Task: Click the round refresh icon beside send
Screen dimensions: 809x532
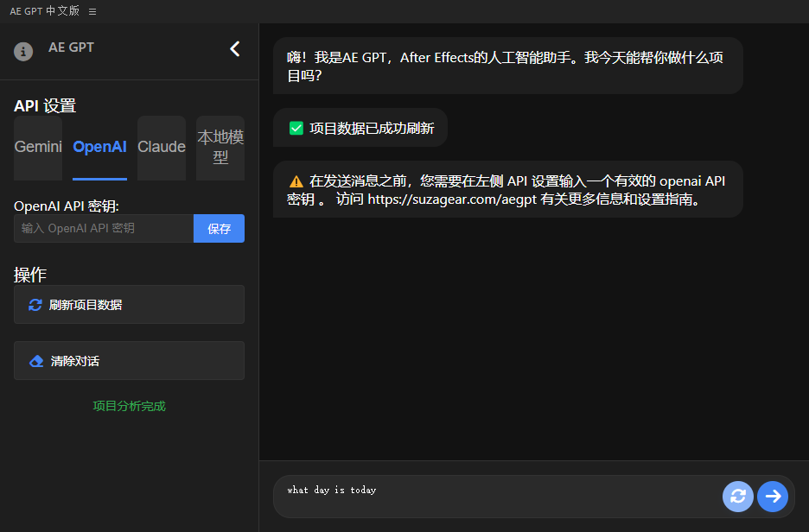Action: [738, 496]
